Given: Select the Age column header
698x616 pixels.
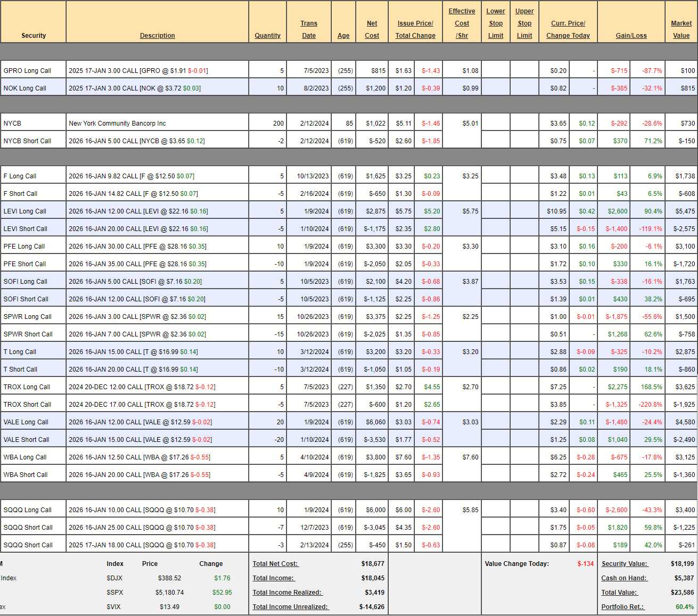Looking at the screenshot, I should [343, 36].
